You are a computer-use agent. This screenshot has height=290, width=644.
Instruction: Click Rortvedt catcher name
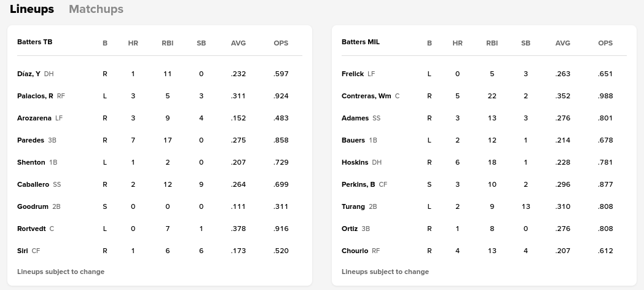[x=31, y=229]
